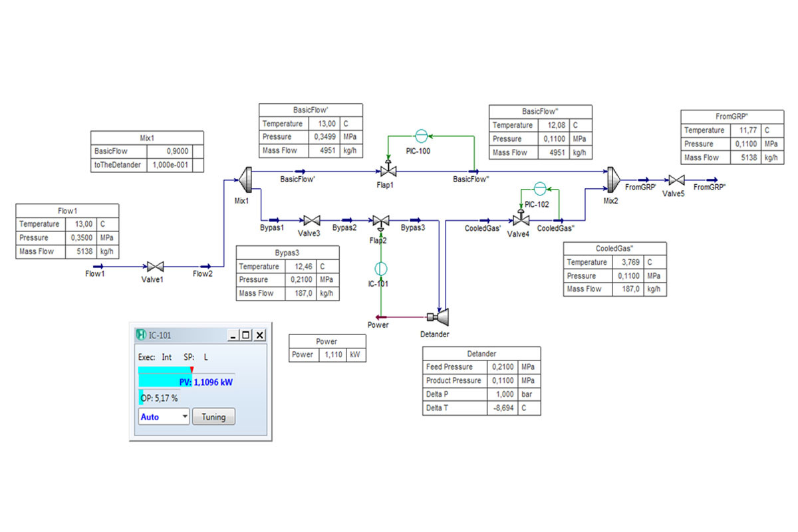Click the PIC-100 controller circle
Image resolution: width=798 pixels, height=532 pixels.
coord(420,136)
